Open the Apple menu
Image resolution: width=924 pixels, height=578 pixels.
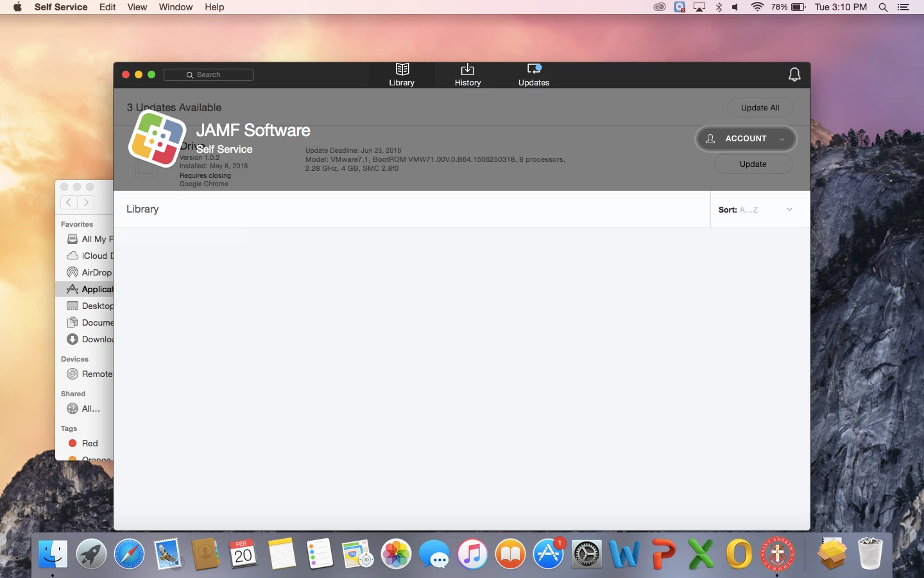17,7
